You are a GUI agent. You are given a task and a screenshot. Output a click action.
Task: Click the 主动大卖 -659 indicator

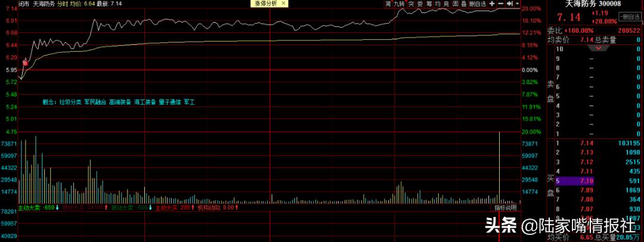39,207
